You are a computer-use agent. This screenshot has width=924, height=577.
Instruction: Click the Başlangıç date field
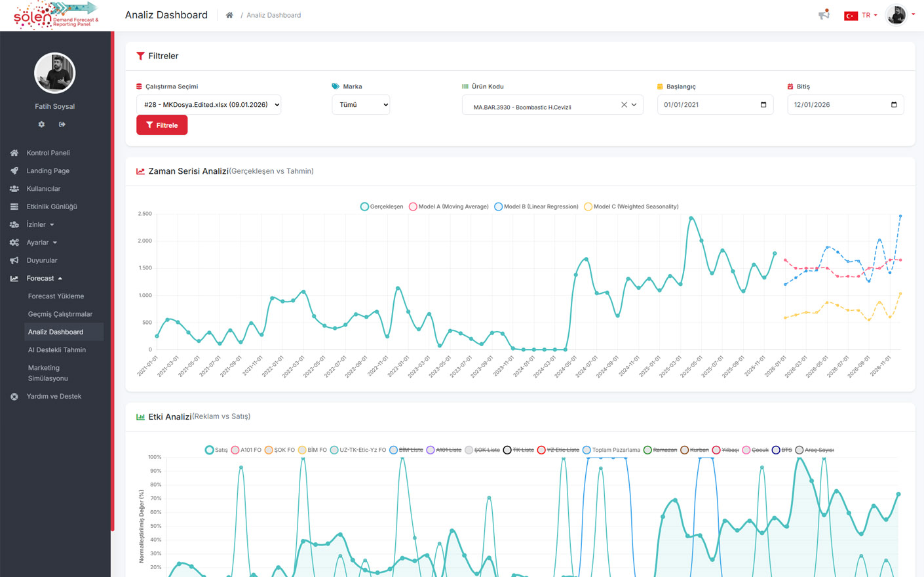715,105
